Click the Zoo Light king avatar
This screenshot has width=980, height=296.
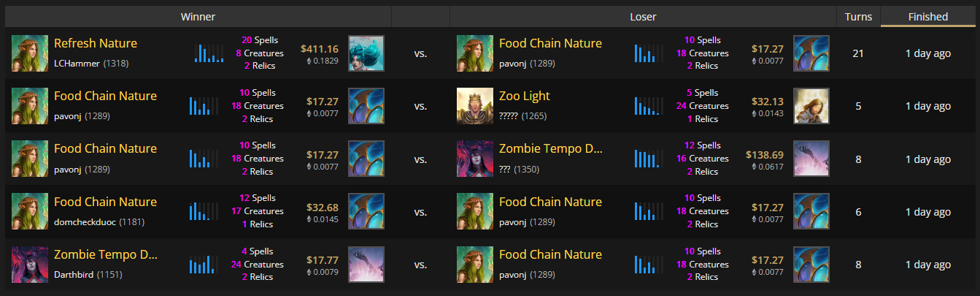pyautogui.click(x=475, y=106)
